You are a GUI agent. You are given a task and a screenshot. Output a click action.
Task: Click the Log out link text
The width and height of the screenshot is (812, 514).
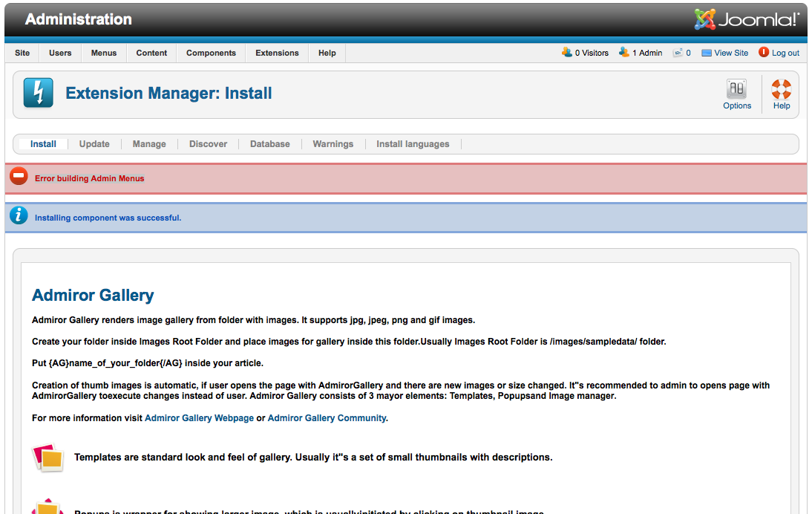tap(785, 53)
